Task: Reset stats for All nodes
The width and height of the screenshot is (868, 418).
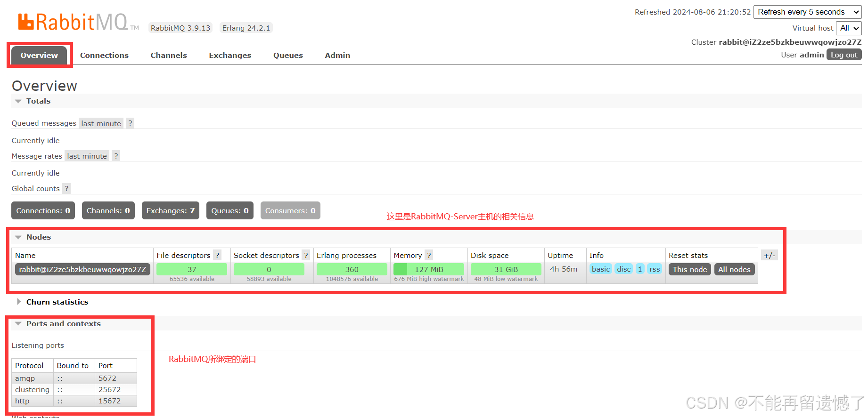Action: pyautogui.click(x=734, y=269)
